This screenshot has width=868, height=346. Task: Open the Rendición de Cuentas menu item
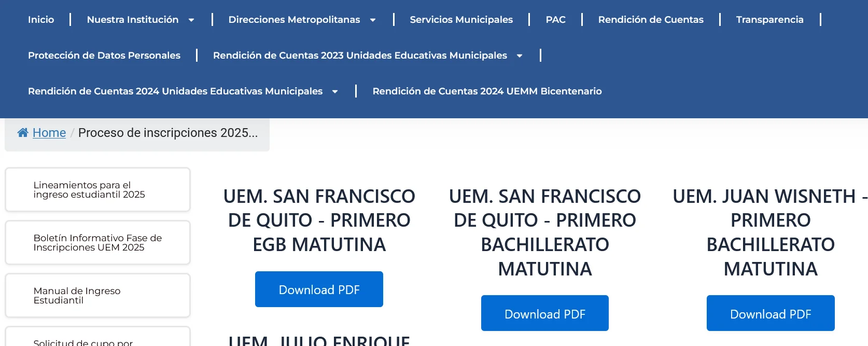[651, 20]
